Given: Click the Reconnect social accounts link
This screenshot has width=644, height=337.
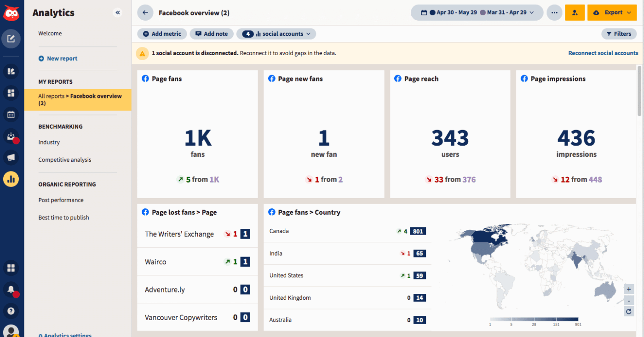Looking at the screenshot, I should coord(603,53).
